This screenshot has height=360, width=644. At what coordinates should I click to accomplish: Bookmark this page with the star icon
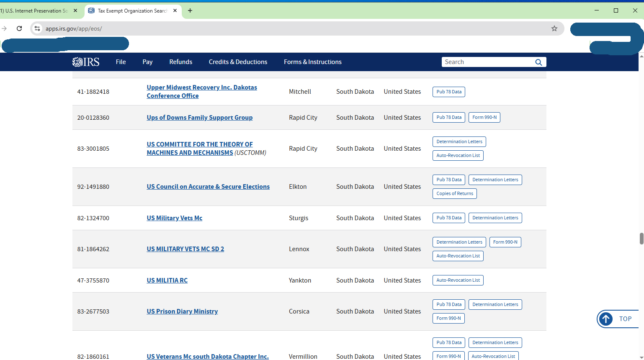(554, 28)
